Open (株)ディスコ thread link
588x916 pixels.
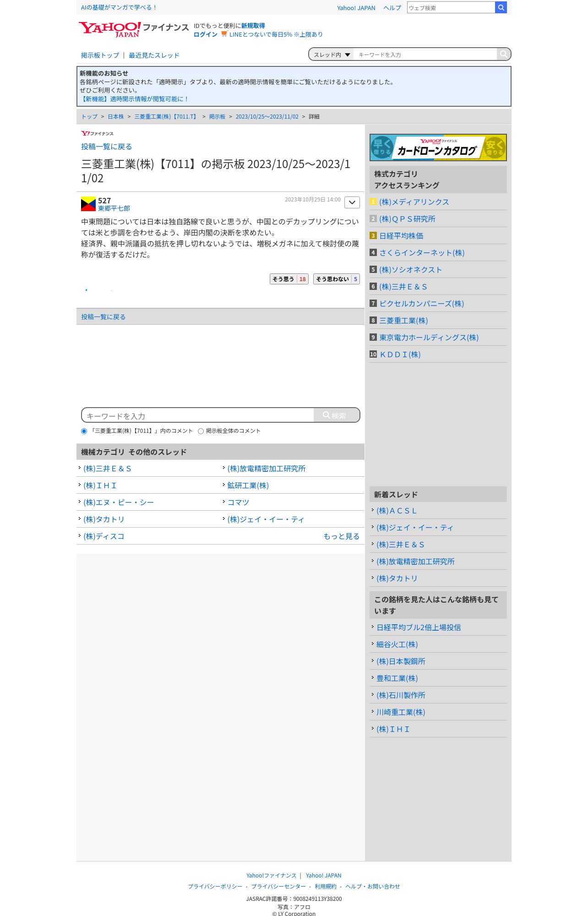point(104,536)
